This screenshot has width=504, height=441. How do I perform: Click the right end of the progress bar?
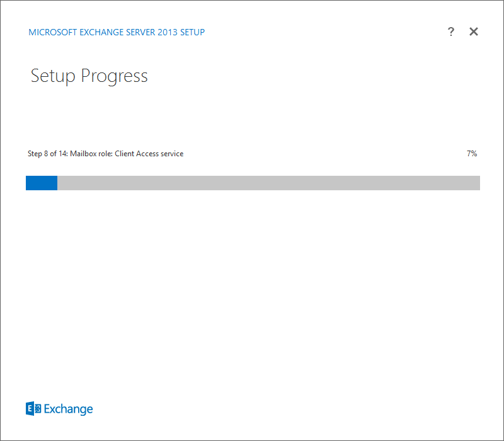[476, 183]
